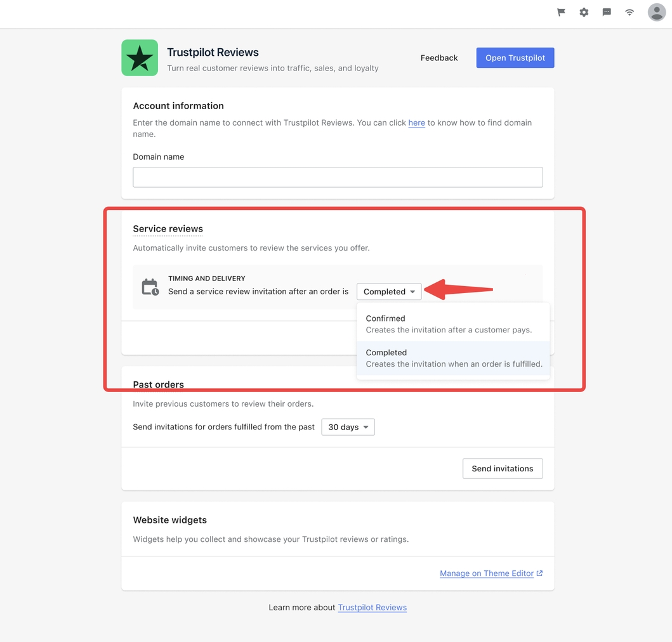This screenshot has width=672, height=642.
Task: Open the Completed order status dropdown
Action: (389, 291)
